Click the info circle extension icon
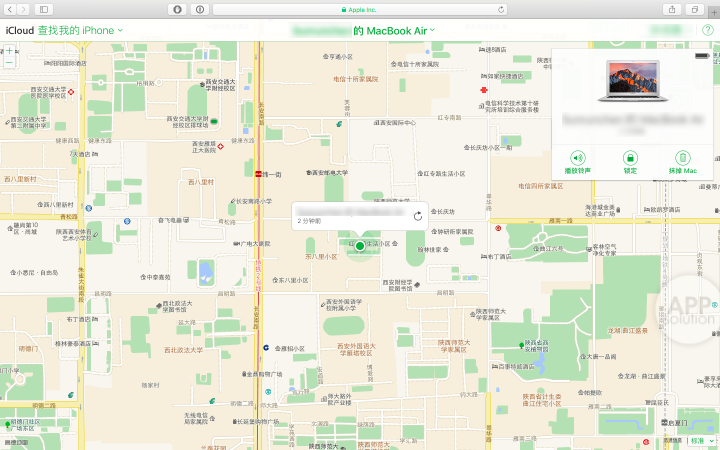Screen dimensions: 720x450 pos(200,9)
